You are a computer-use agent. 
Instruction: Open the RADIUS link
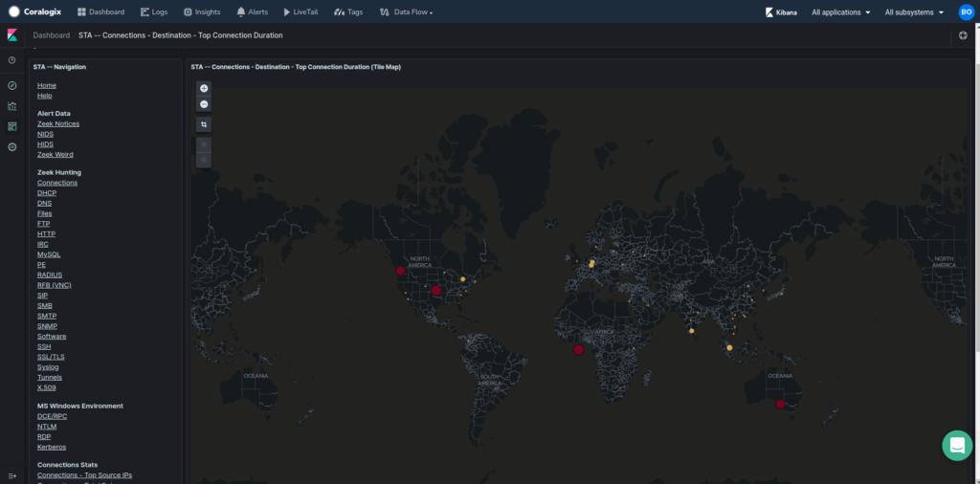[x=50, y=275]
